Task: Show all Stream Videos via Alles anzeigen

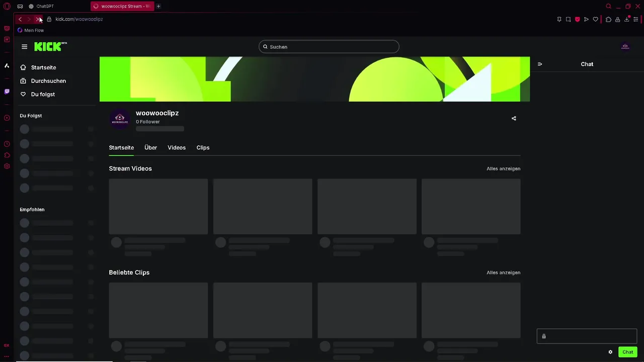Action: (503, 169)
